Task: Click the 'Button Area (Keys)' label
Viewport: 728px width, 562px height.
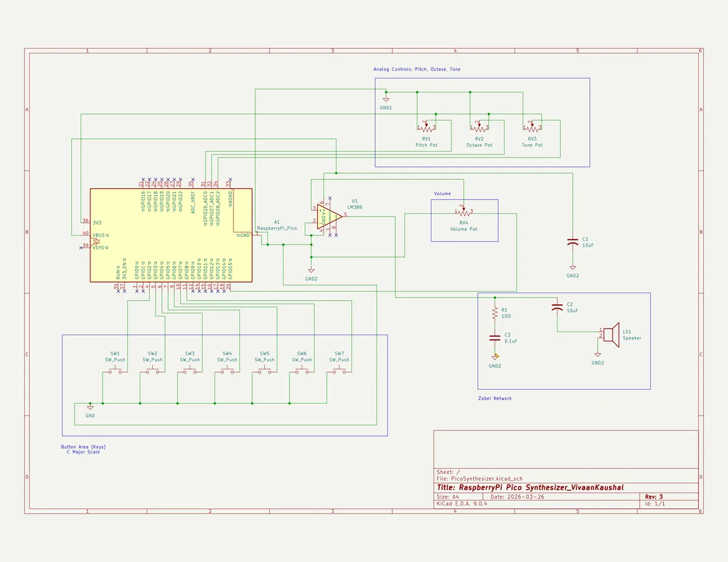Action: pos(83,447)
